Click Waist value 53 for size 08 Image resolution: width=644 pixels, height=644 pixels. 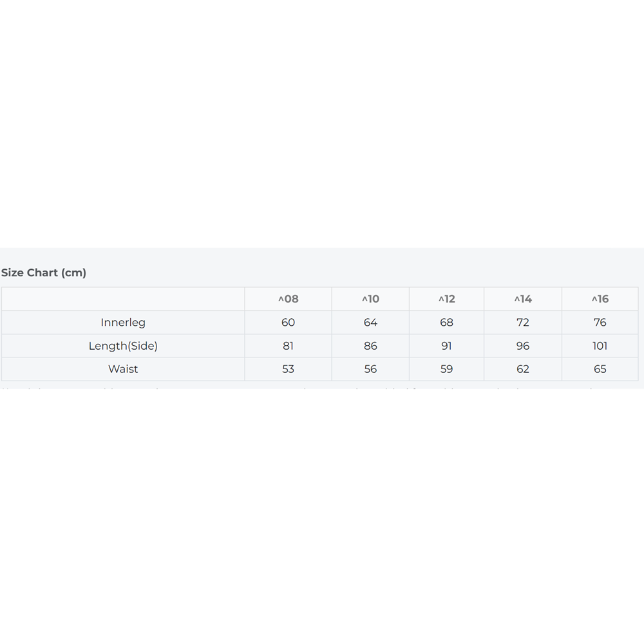[289, 369]
